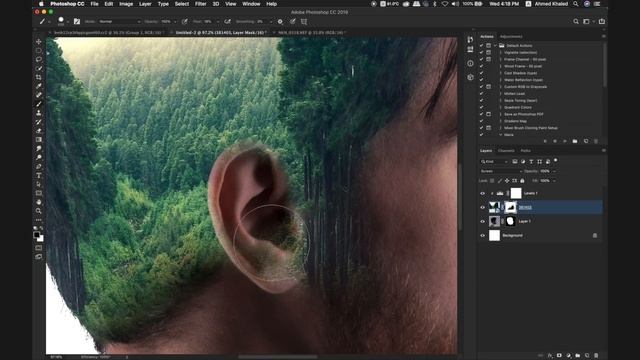640x360 pixels.
Task: Select the Brush tool in toolbox
Action: [x=39, y=104]
